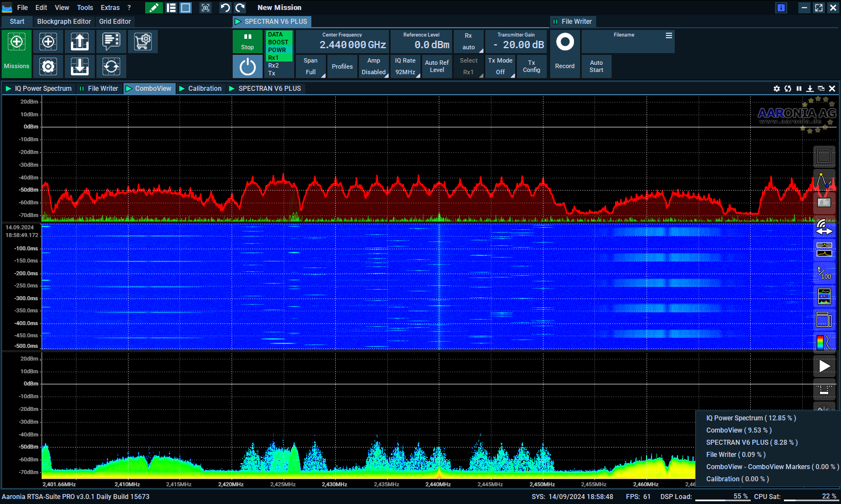Open the Tools menu
Screen dimensions: 841x504
[85, 8]
